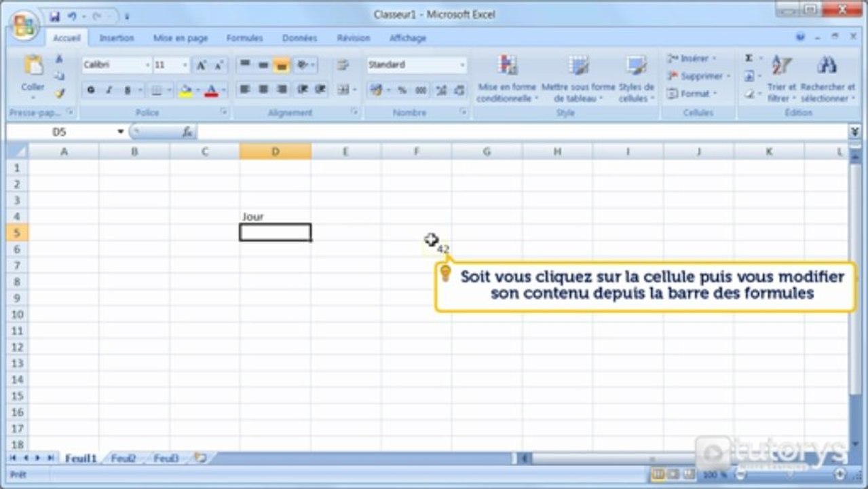This screenshot has height=489, width=868.
Task: Open the text orientation button
Action: click(304, 65)
